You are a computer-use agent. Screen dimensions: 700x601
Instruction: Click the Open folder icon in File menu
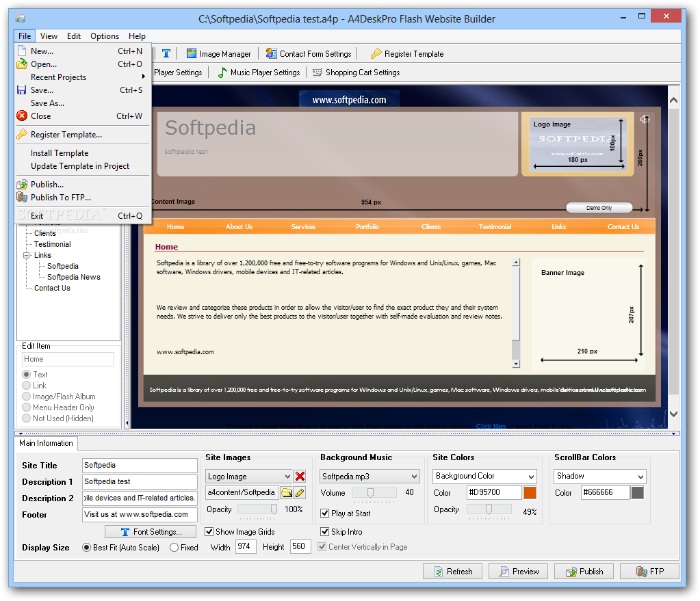pyautogui.click(x=22, y=64)
